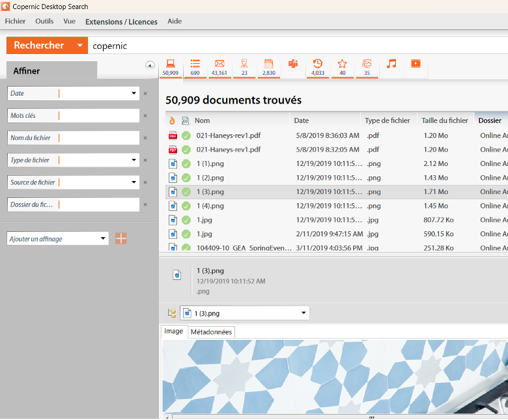Screen dimensions: 508x420
Task: Expand the Source de fichier dropdown
Action: (134, 182)
